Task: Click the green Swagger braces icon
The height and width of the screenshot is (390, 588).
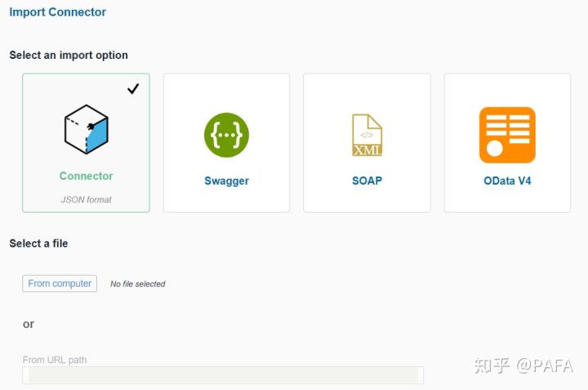Action: (226, 135)
